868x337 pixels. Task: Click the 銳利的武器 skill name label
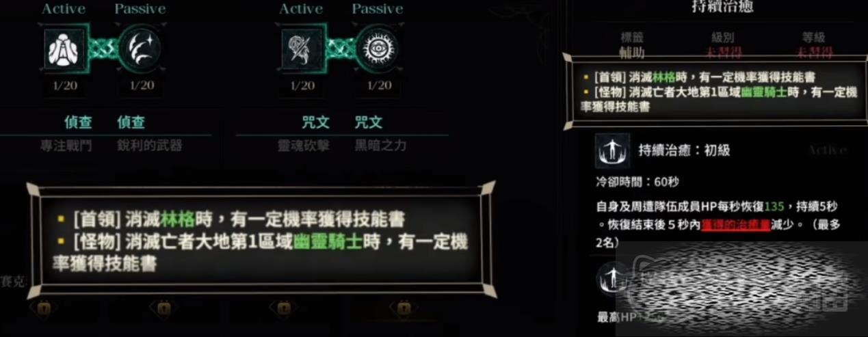coord(149,145)
